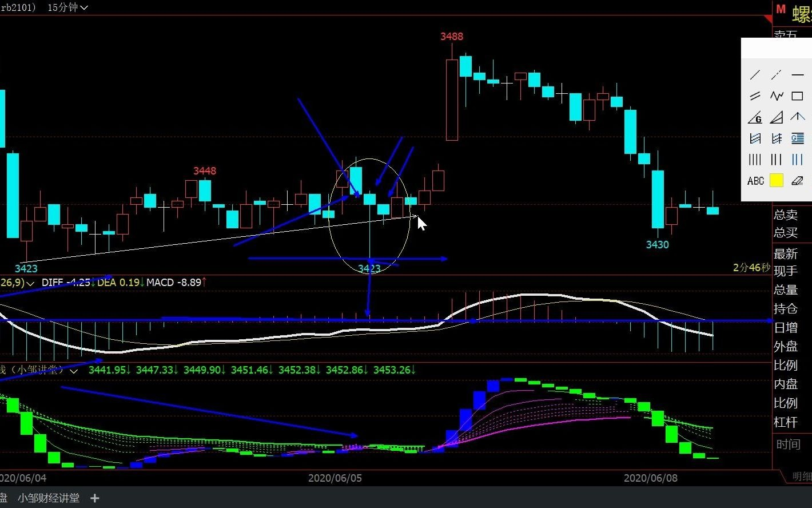Select the dashed line drawing tool

coord(776,75)
